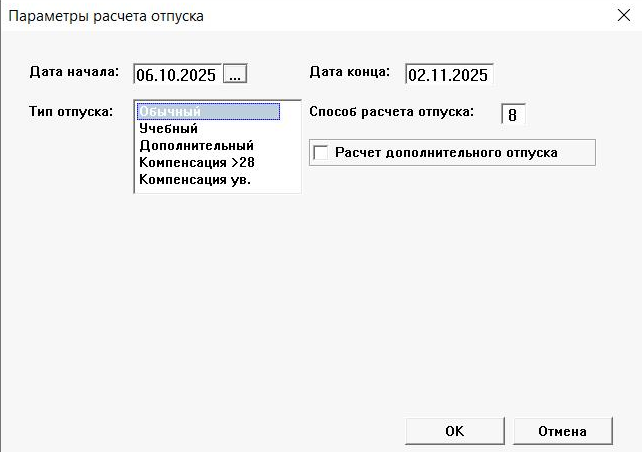Click the Расчет дополнительного отпуска label text
This screenshot has height=452, width=642.
(446, 153)
